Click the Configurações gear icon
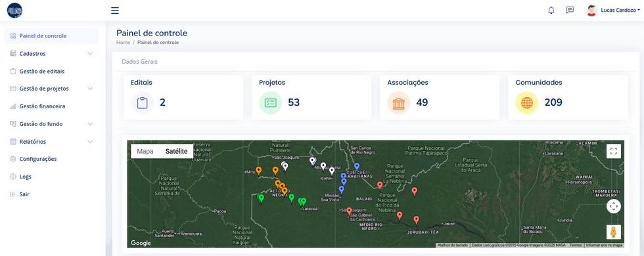The image size is (644, 256). [x=12, y=159]
